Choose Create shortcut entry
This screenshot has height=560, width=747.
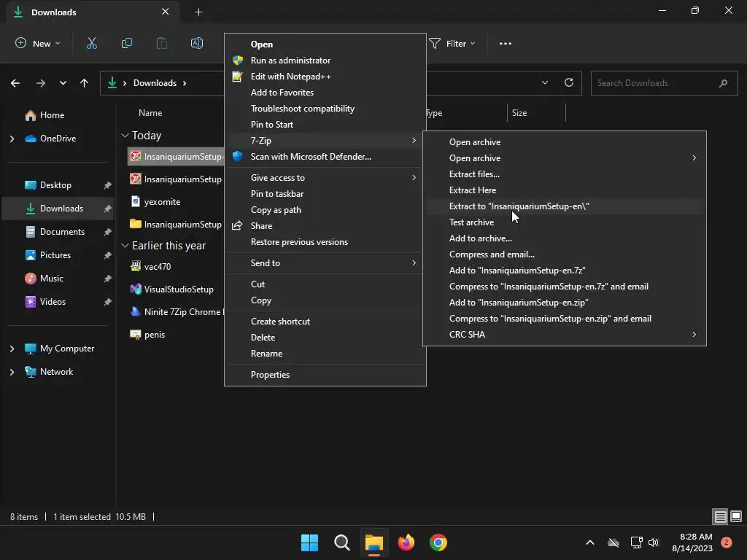click(x=325, y=322)
